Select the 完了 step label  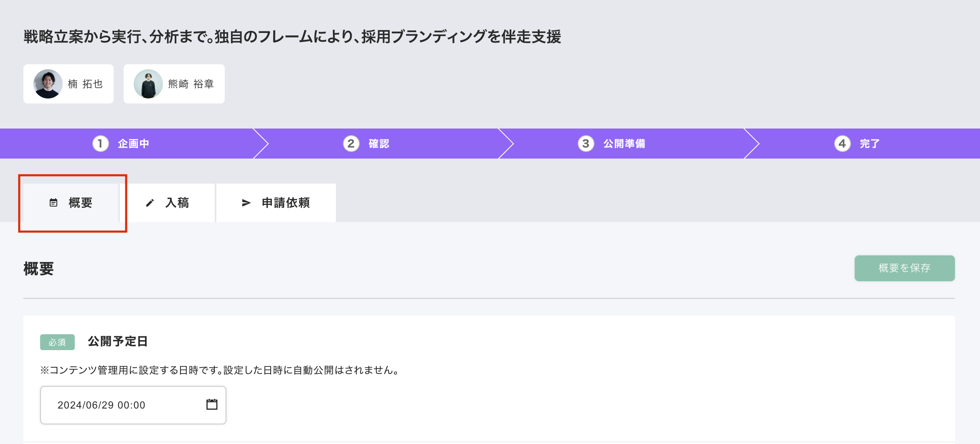coord(869,144)
